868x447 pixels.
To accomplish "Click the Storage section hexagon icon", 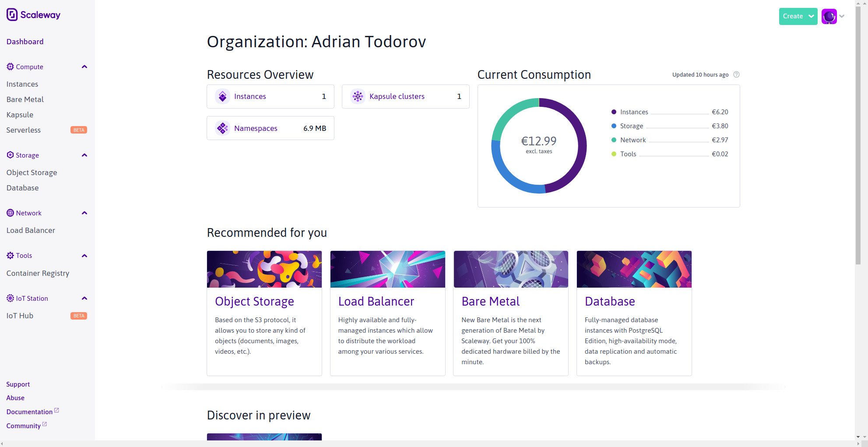I will point(10,155).
